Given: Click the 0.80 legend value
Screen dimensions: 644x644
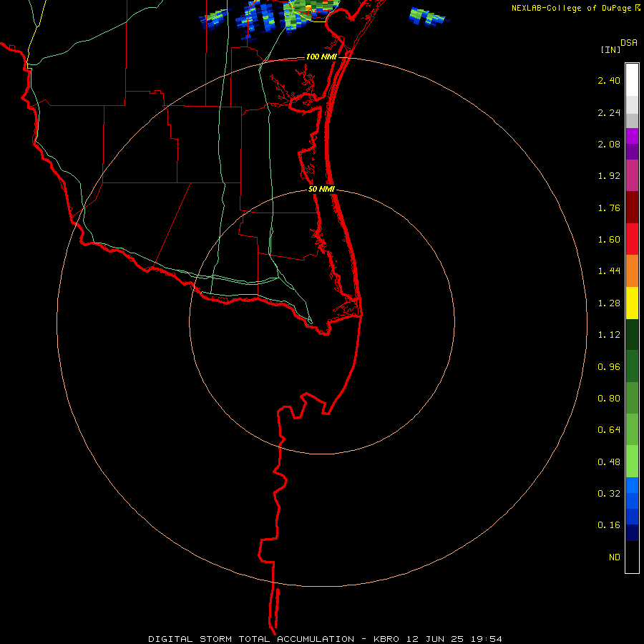Looking at the screenshot, I should click(609, 399).
